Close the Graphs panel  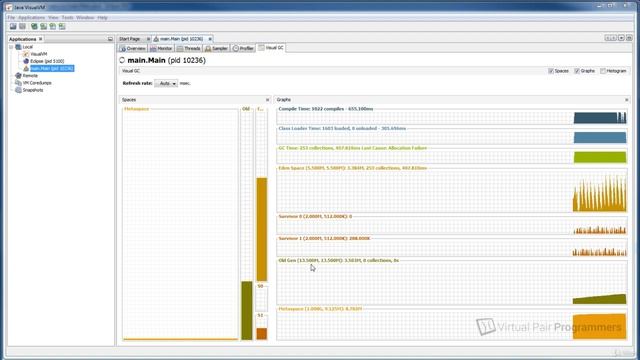click(x=627, y=100)
